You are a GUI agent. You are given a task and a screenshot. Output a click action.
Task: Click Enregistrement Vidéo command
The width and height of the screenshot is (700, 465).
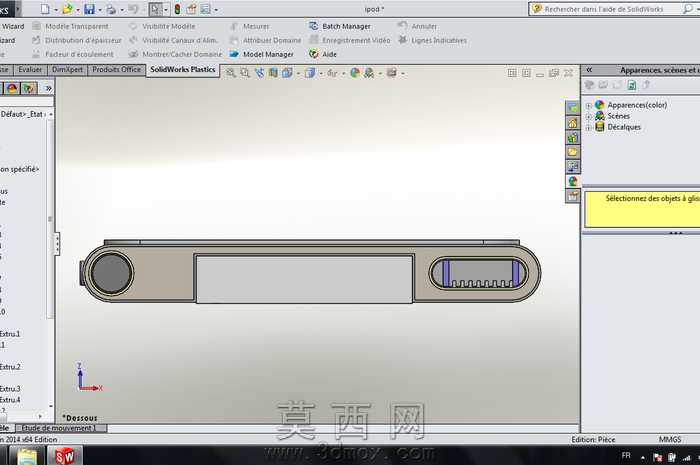(x=350, y=40)
